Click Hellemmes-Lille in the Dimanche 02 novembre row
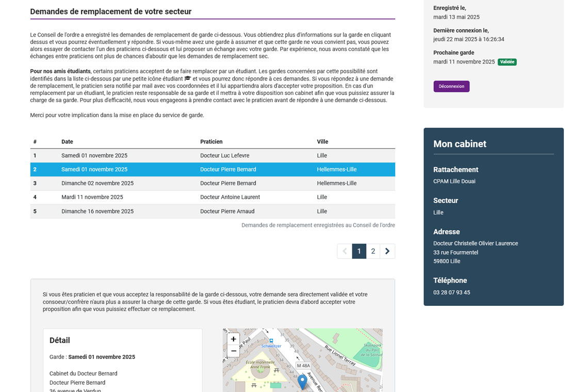Screen dimensions: 588x392 [337, 184]
